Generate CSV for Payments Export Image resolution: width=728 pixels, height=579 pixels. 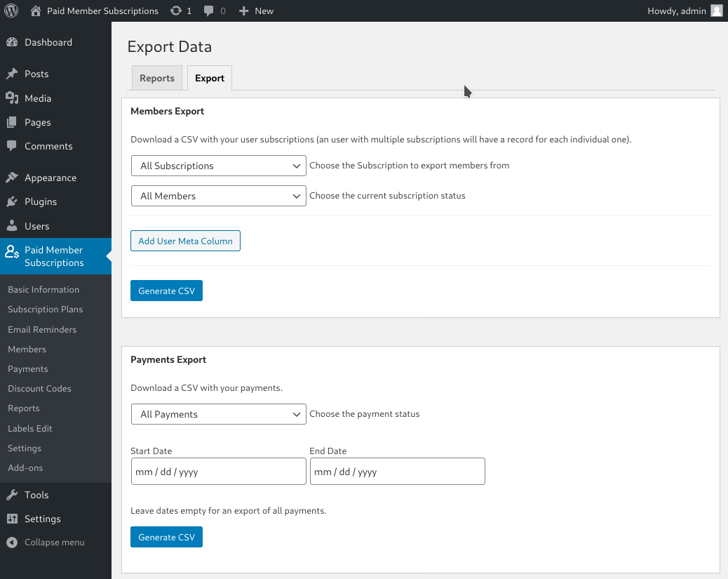pyautogui.click(x=166, y=537)
